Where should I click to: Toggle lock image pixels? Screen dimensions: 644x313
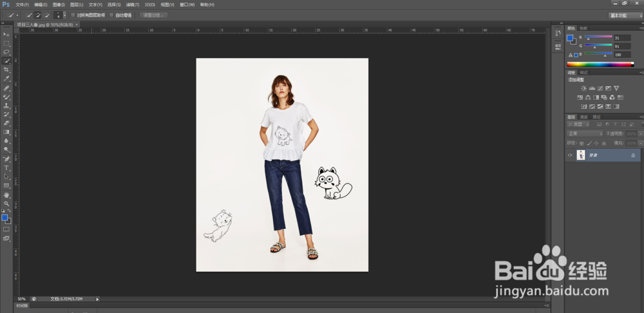pyautogui.click(x=589, y=144)
